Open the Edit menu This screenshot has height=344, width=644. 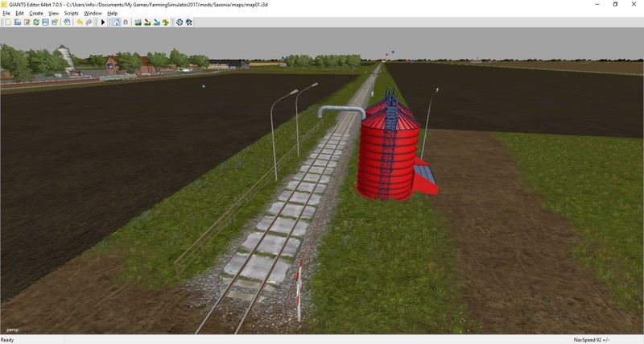[19, 13]
